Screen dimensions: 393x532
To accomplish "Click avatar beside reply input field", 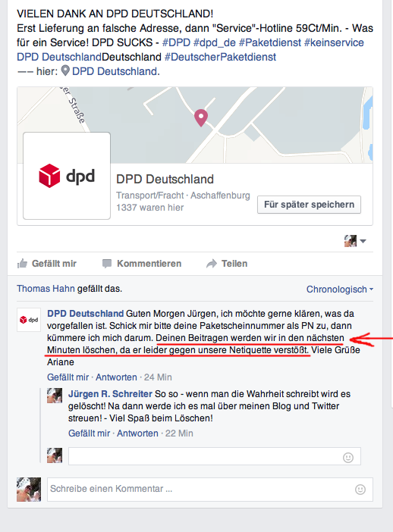I will [55, 455].
